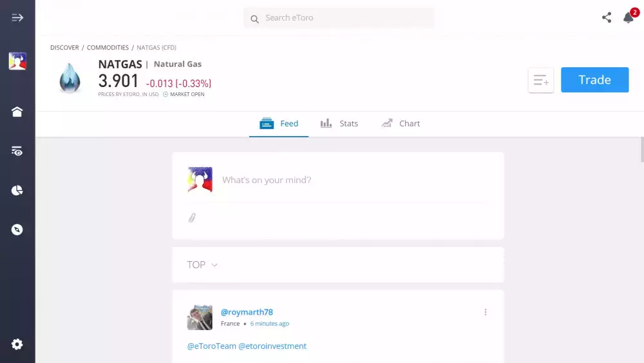644x363 pixels.
Task: Click the paperclip attachment icon
Action: (192, 218)
